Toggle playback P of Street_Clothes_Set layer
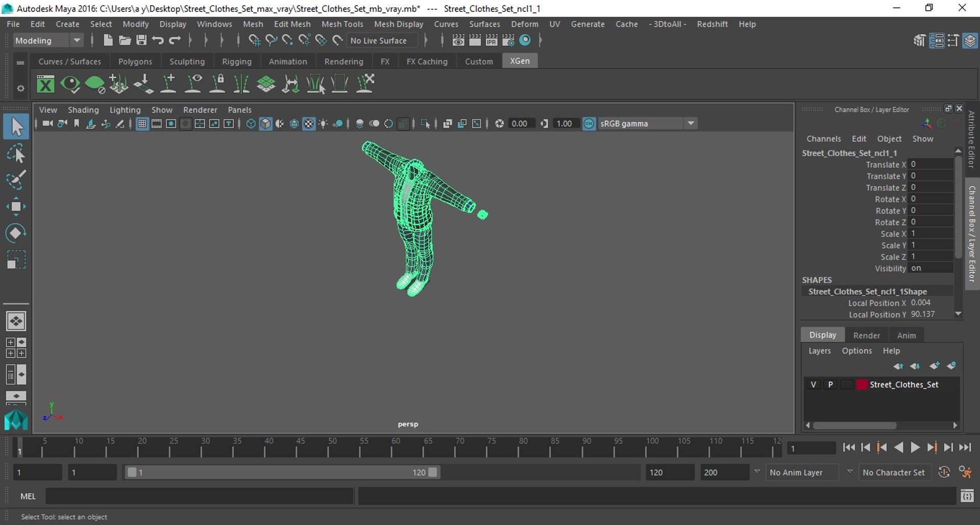 coord(830,385)
